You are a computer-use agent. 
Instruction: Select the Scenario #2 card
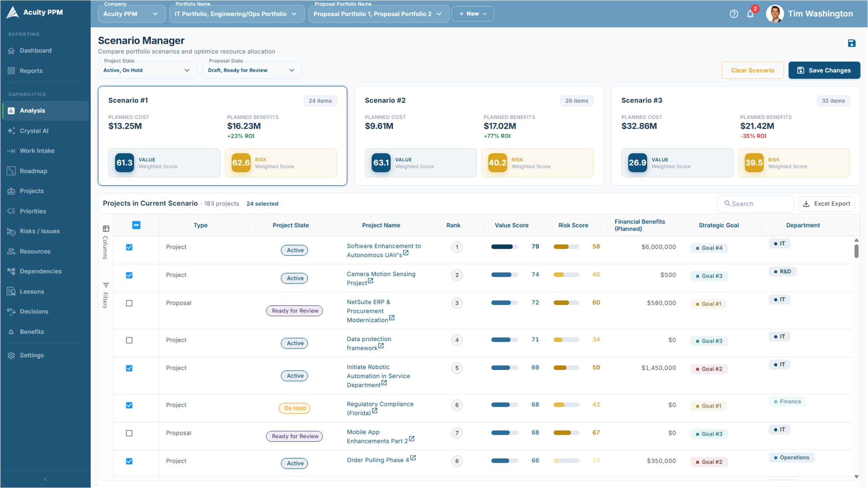point(479,136)
